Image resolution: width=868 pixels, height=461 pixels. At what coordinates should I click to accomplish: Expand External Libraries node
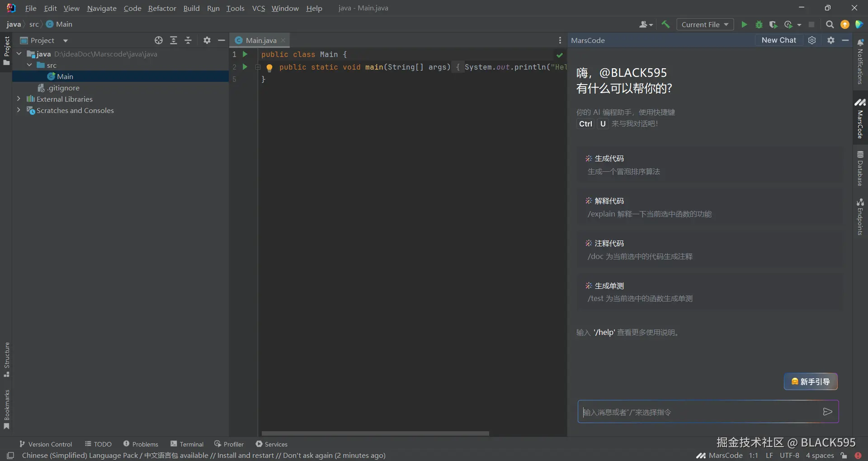click(19, 99)
